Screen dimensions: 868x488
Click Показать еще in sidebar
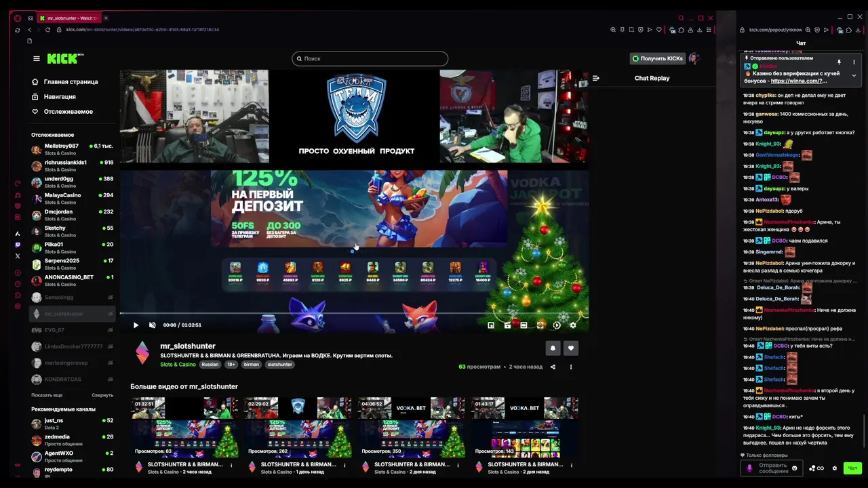coord(47,395)
